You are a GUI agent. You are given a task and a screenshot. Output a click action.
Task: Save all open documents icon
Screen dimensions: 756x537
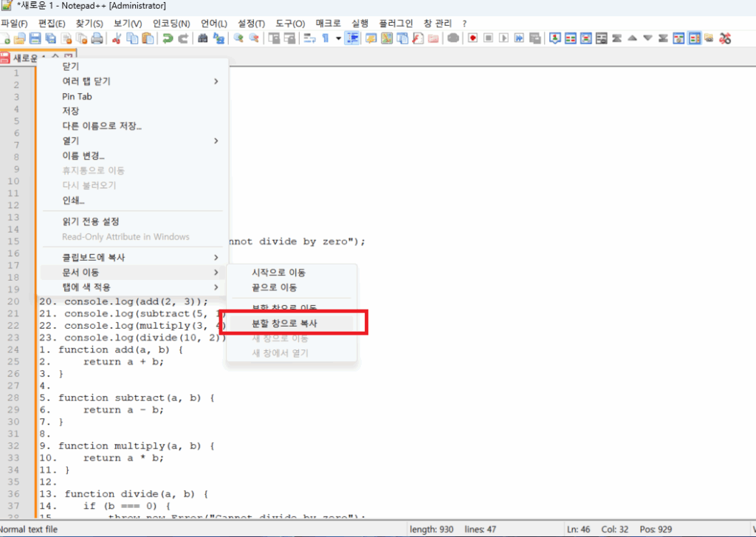(51, 38)
